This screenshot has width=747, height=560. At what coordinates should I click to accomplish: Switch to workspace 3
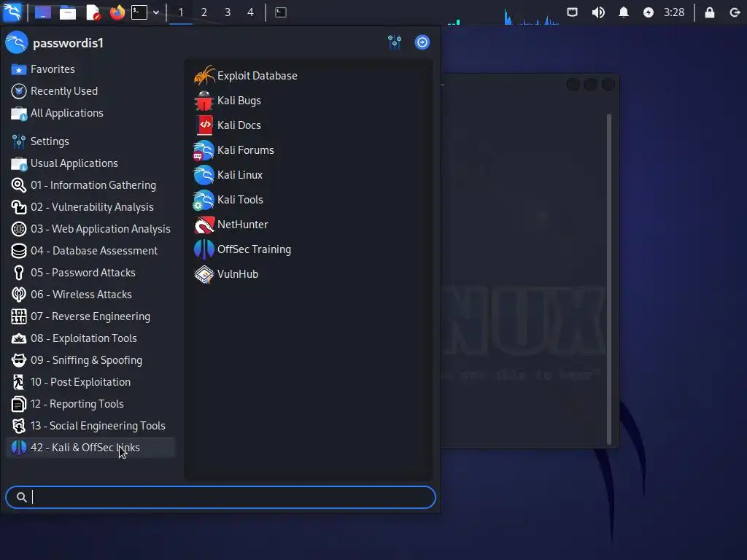228,12
